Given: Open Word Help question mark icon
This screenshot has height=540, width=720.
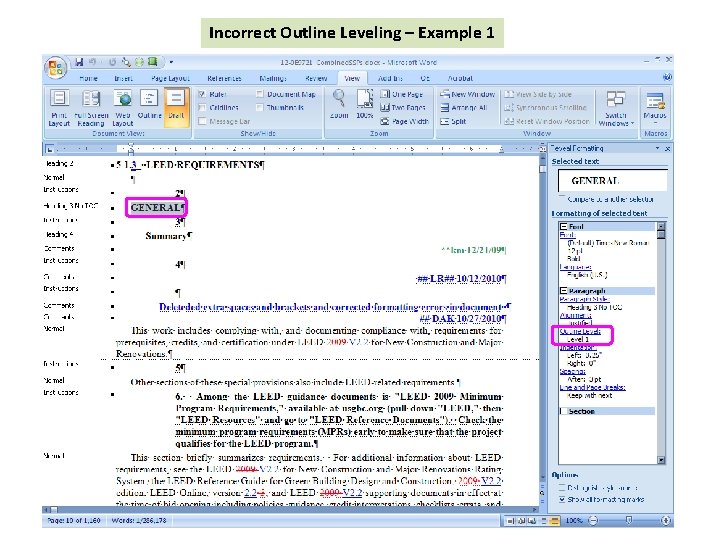Looking at the screenshot, I should click(667, 78).
